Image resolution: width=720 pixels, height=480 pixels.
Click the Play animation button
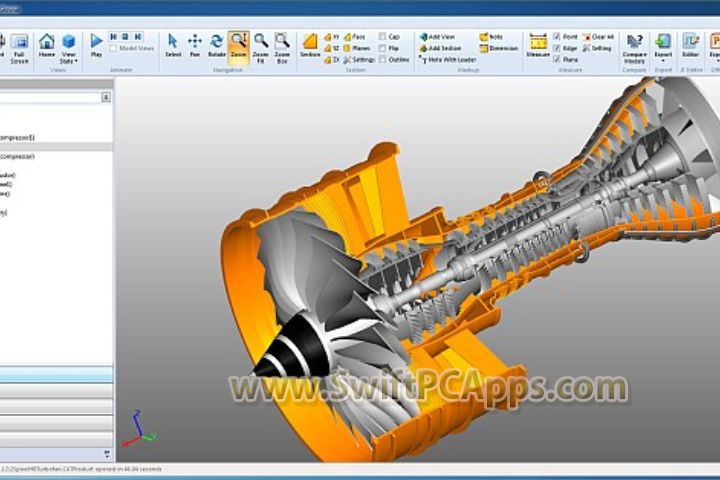click(x=96, y=44)
